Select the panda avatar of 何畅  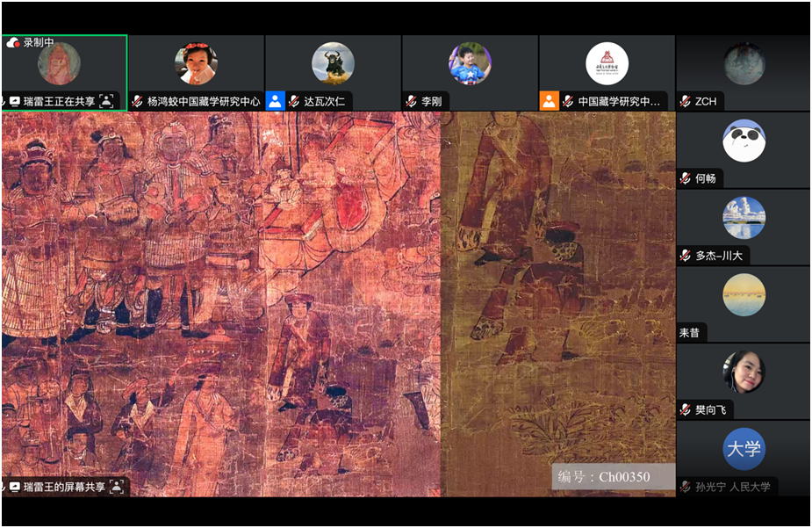coord(744,141)
